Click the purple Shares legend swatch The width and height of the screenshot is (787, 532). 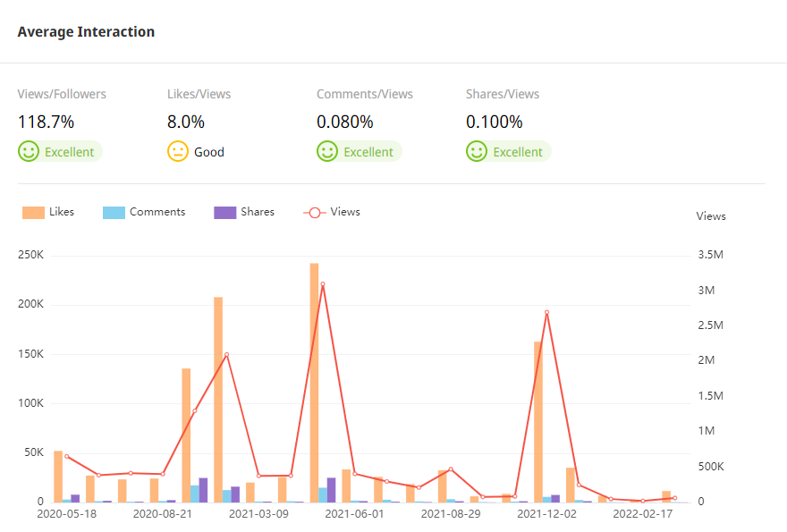point(224,213)
